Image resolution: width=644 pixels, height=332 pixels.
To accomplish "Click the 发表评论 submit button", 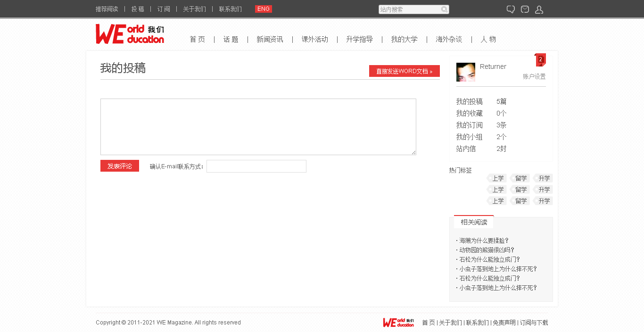I will (120, 166).
